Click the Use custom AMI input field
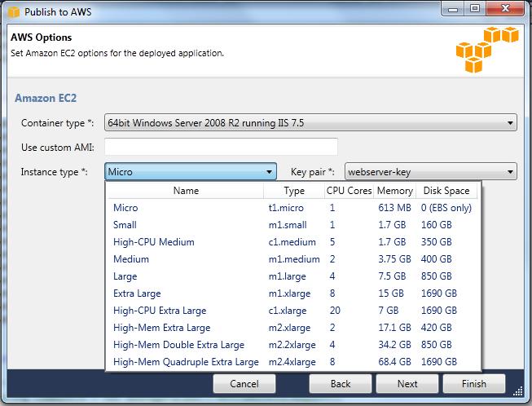Viewport: 532px width, 406px height. tap(222, 147)
